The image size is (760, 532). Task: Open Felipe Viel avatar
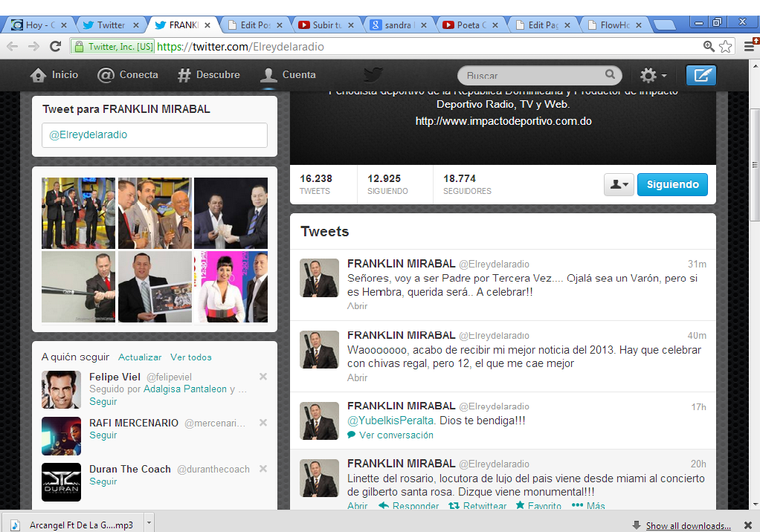click(61, 389)
